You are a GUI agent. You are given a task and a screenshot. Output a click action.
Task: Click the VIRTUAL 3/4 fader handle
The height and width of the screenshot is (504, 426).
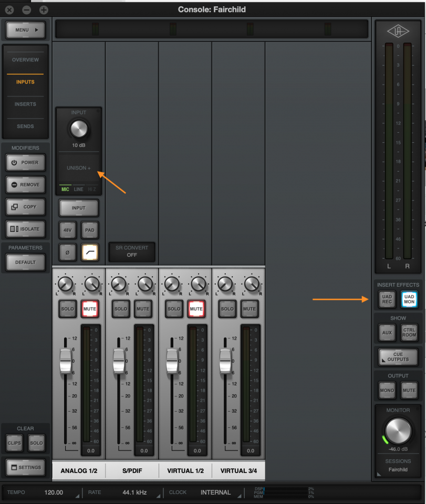click(225, 361)
